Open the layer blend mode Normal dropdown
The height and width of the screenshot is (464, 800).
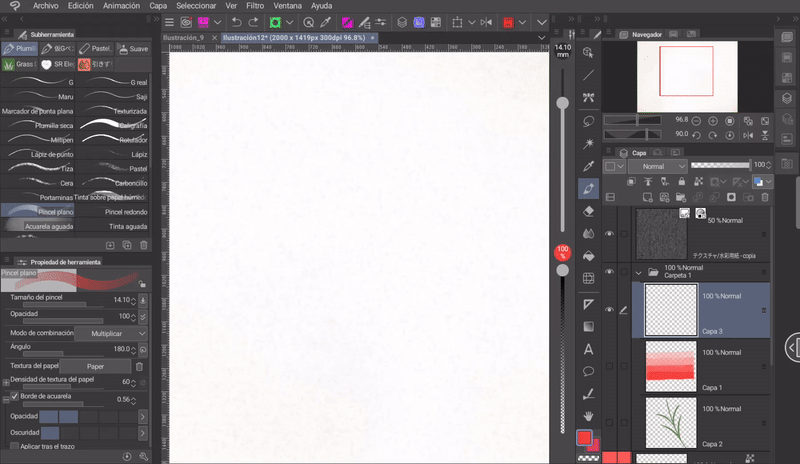click(658, 165)
